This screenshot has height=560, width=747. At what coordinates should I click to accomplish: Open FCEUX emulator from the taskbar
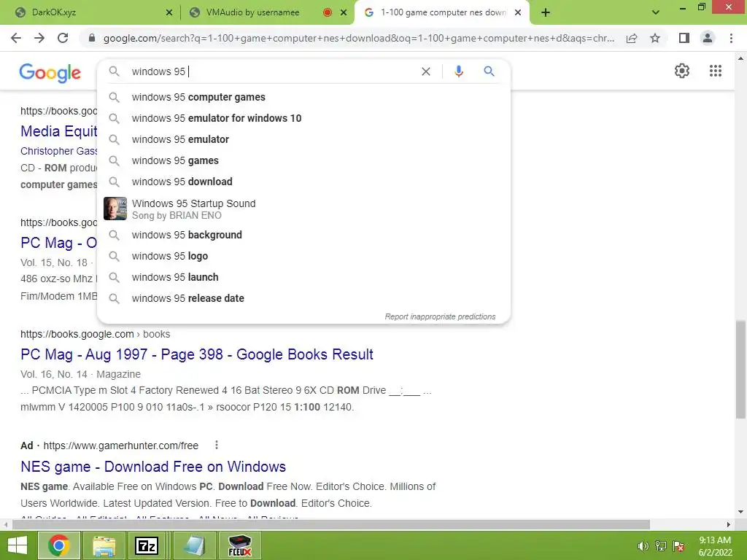[x=239, y=545]
